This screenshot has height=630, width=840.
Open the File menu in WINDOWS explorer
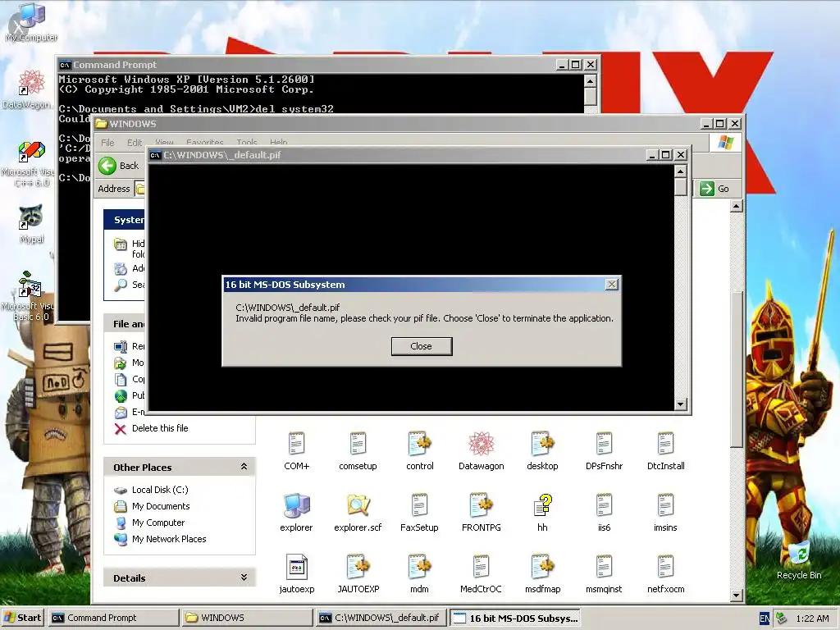point(107,143)
